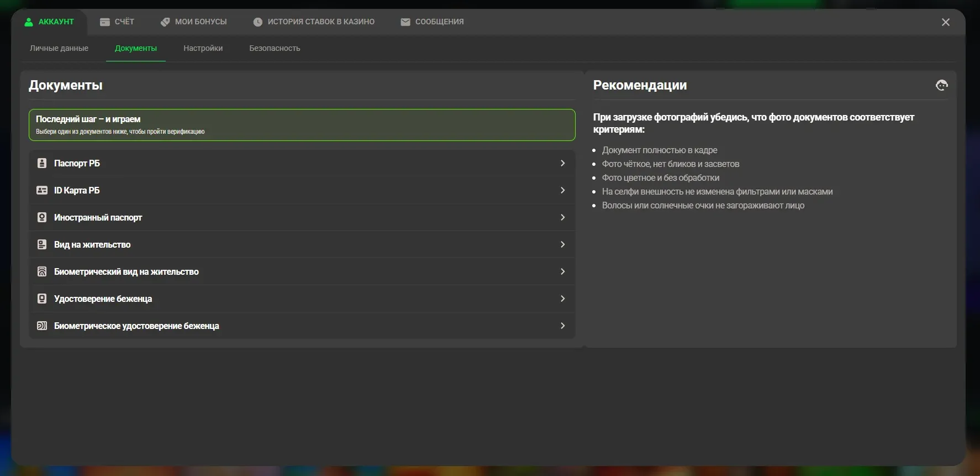Click the Мои бонусы ticket icon
This screenshot has height=476, width=980.
click(165, 22)
